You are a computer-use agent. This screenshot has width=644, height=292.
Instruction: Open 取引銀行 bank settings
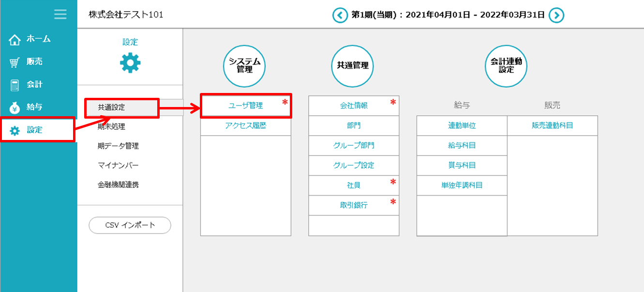354,205
